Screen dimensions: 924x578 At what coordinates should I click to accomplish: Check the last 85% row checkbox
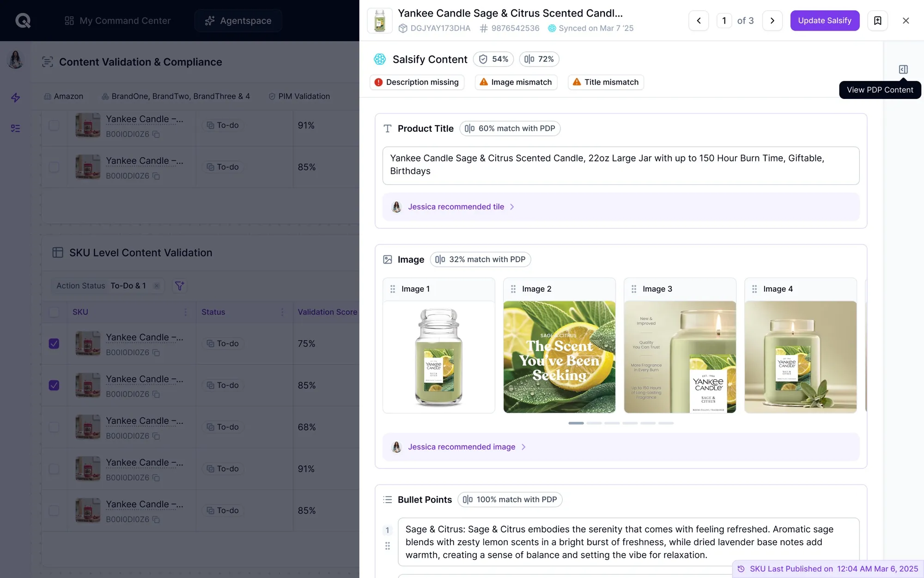point(54,510)
